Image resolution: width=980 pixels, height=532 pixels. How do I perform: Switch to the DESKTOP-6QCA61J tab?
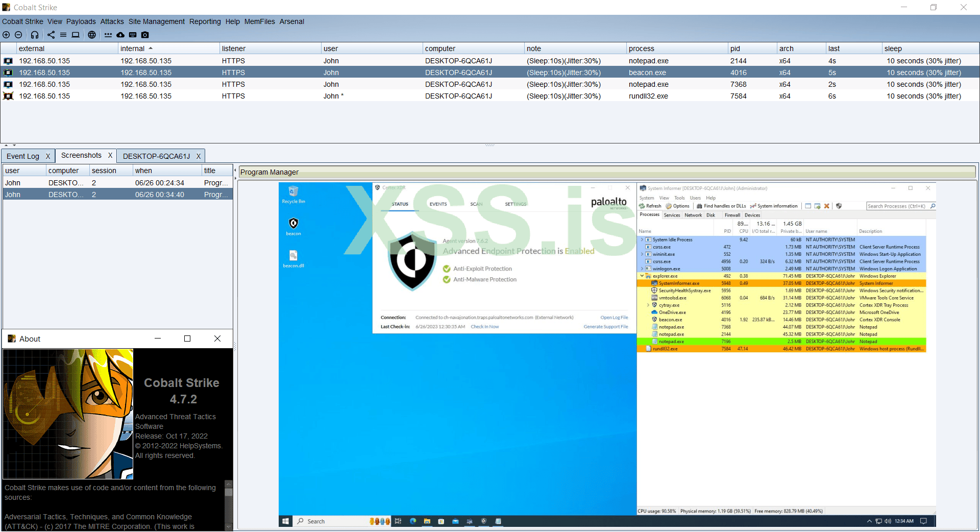click(x=156, y=156)
